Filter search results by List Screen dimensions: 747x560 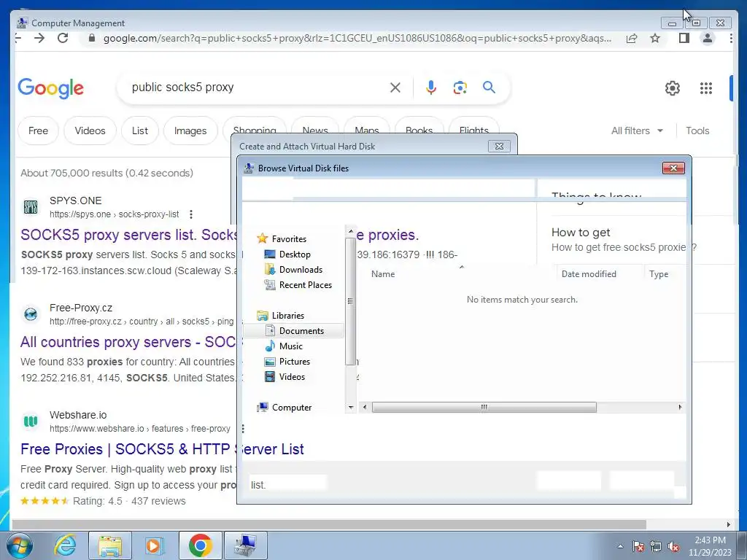(140, 131)
